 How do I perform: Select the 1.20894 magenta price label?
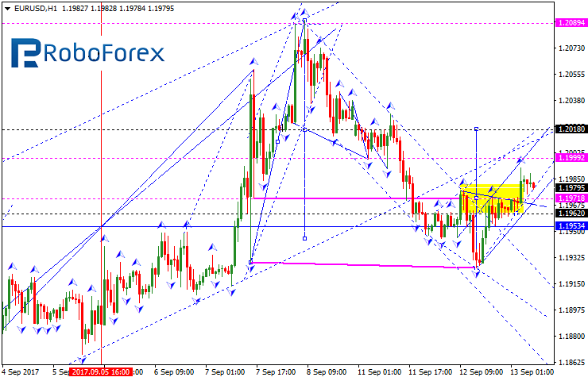click(571, 23)
